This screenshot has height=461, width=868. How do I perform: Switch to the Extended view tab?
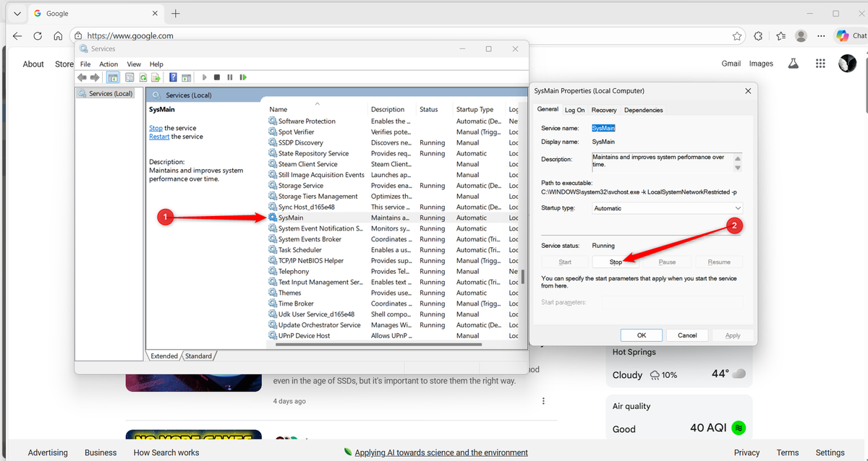(x=164, y=356)
